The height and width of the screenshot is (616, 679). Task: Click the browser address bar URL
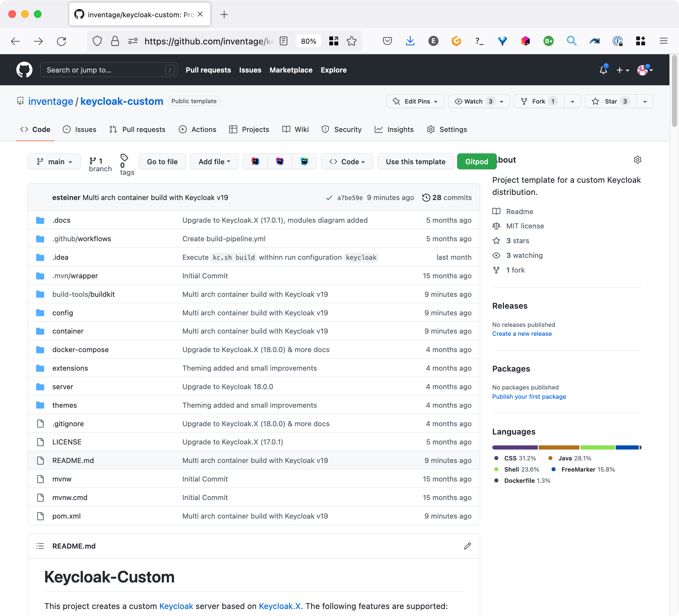tap(209, 41)
